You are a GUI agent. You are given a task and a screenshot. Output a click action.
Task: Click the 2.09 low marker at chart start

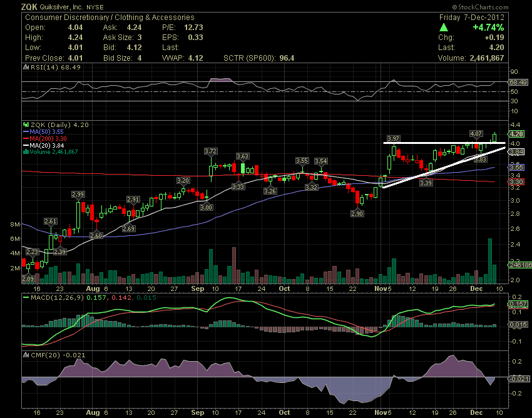(x=28, y=279)
